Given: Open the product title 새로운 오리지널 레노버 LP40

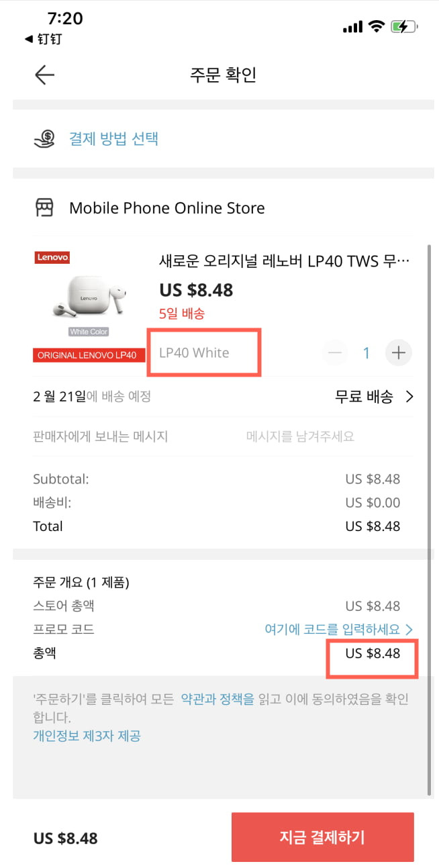Looking at the screenshot, I should pyautogui.click(x=285, y=260).
